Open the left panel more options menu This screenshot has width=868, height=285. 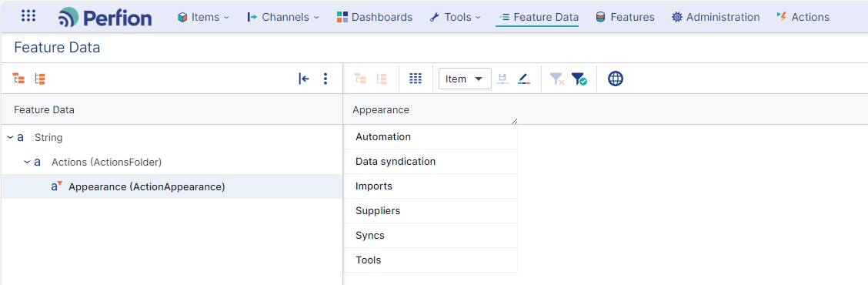(325, 79)
